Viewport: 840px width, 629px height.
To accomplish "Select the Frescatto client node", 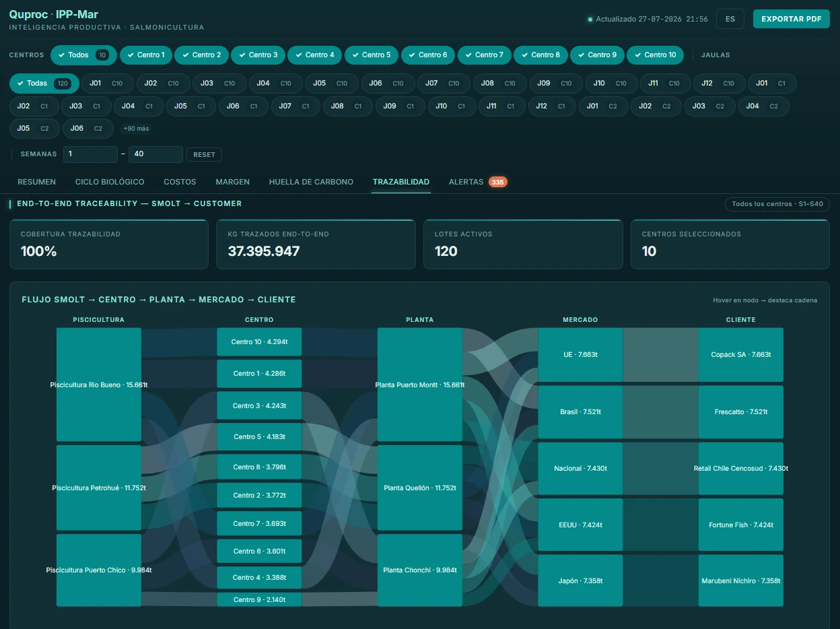I will pos(741,411).
